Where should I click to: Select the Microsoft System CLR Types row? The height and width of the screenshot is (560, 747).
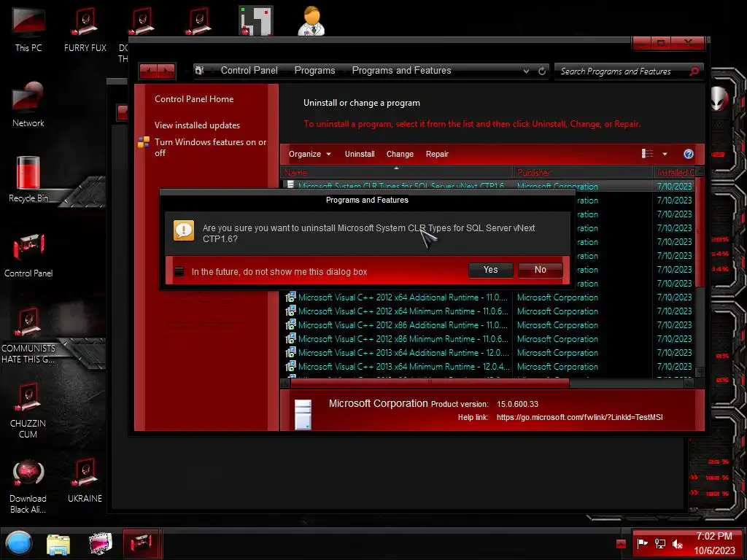(489, 186)
